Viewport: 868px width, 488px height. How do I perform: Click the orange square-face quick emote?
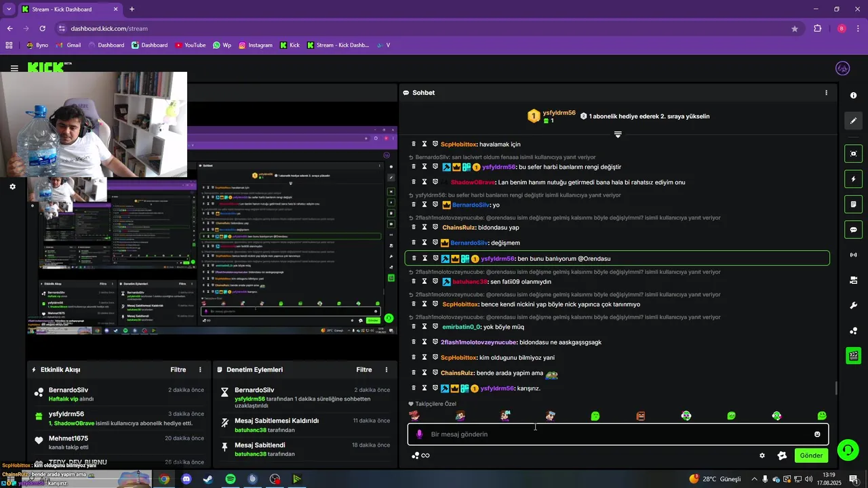(641, 415)
